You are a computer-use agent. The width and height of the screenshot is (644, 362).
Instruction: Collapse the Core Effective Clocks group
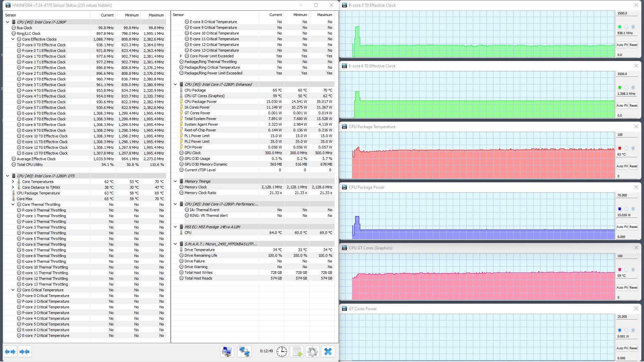click(x=13, y=39)
